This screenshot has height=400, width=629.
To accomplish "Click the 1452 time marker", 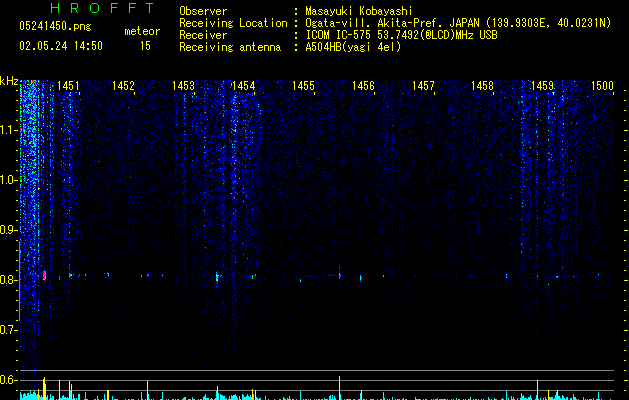I will [123, 86].
